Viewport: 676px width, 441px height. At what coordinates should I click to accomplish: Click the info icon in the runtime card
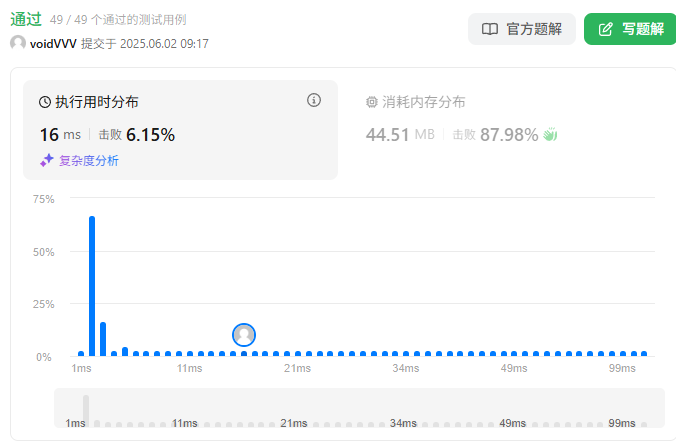314,100
